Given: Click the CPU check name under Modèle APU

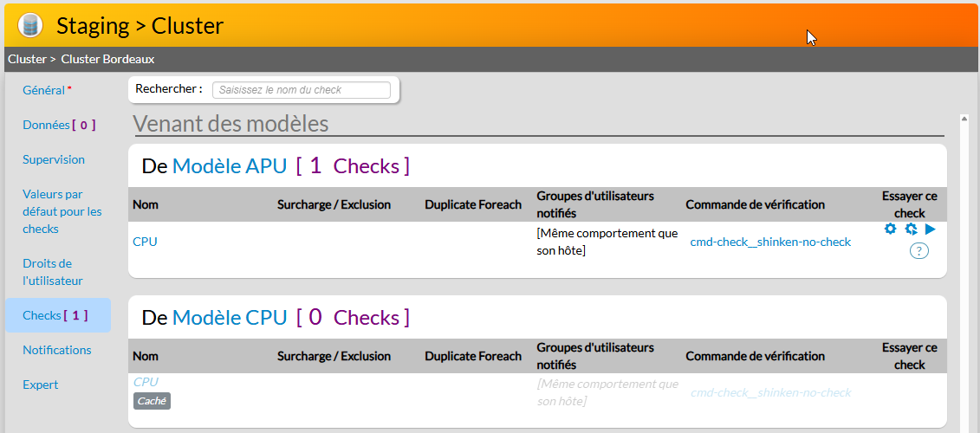Looking at the screenshot, I should [x=146, y=242].
